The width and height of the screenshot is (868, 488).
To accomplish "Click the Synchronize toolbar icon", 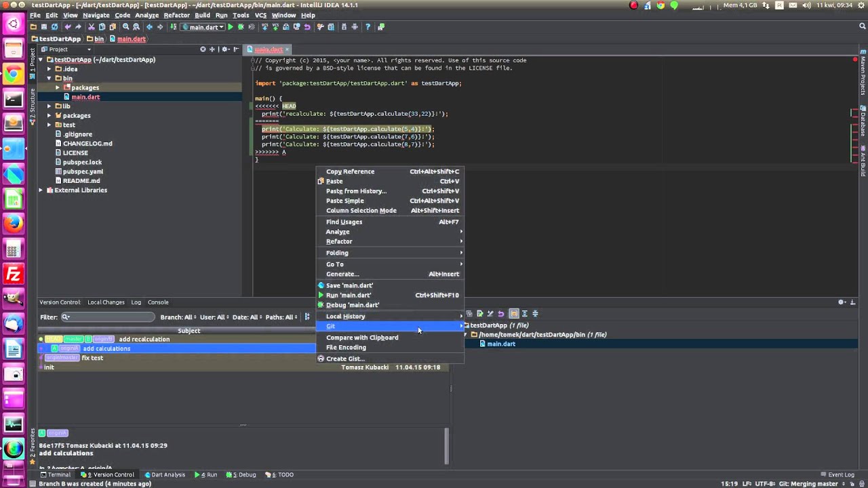I will [x=55, y=27].
